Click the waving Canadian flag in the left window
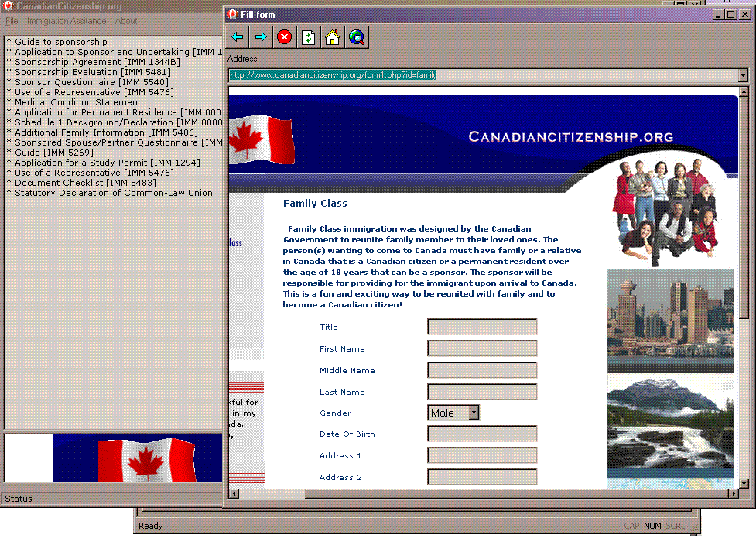This screenshot has width=756, height=542. (x=147, y=459)
